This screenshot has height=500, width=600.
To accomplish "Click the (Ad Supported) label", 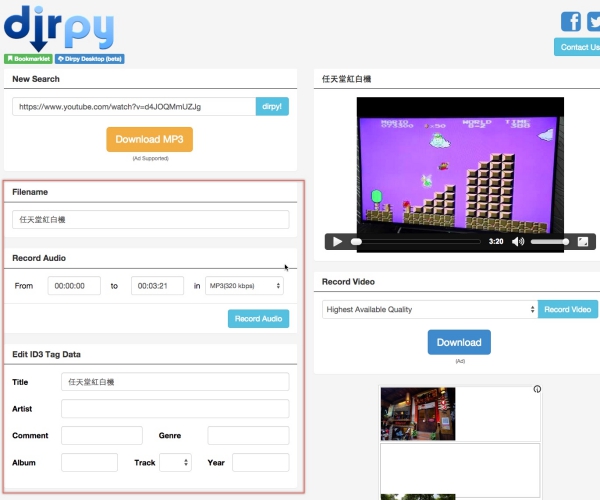I will coord(150,158).
